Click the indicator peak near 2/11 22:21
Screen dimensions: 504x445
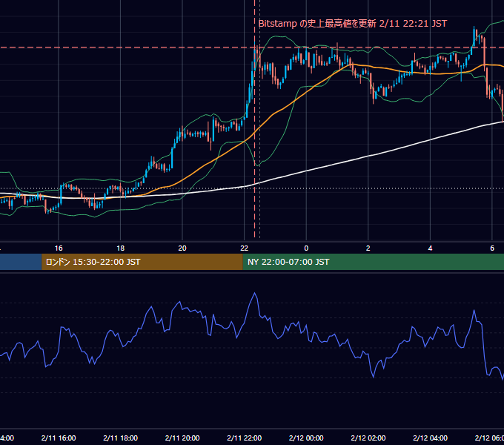coord(255,293)
